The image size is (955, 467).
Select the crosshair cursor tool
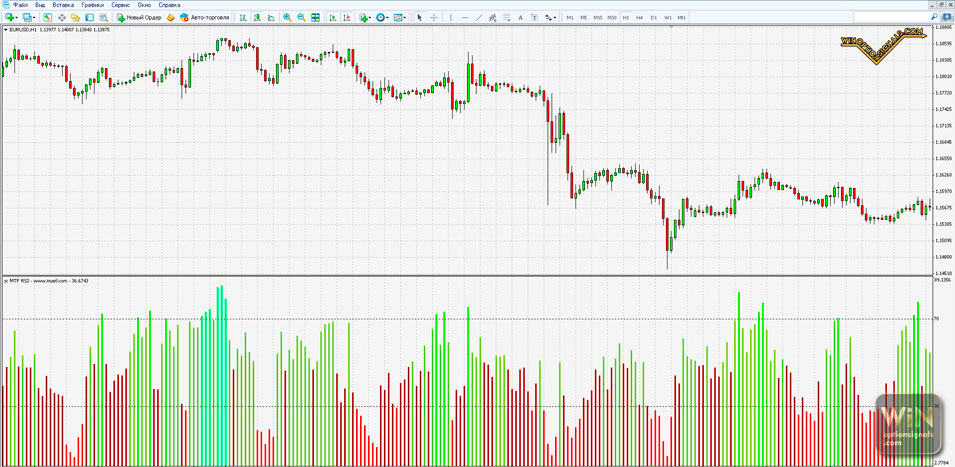pos(434,18)
